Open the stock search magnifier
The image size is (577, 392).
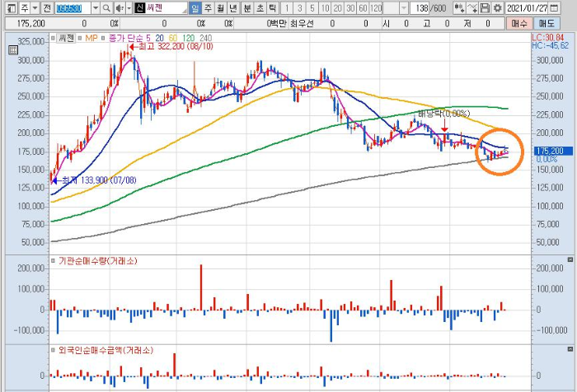point(106,7)
